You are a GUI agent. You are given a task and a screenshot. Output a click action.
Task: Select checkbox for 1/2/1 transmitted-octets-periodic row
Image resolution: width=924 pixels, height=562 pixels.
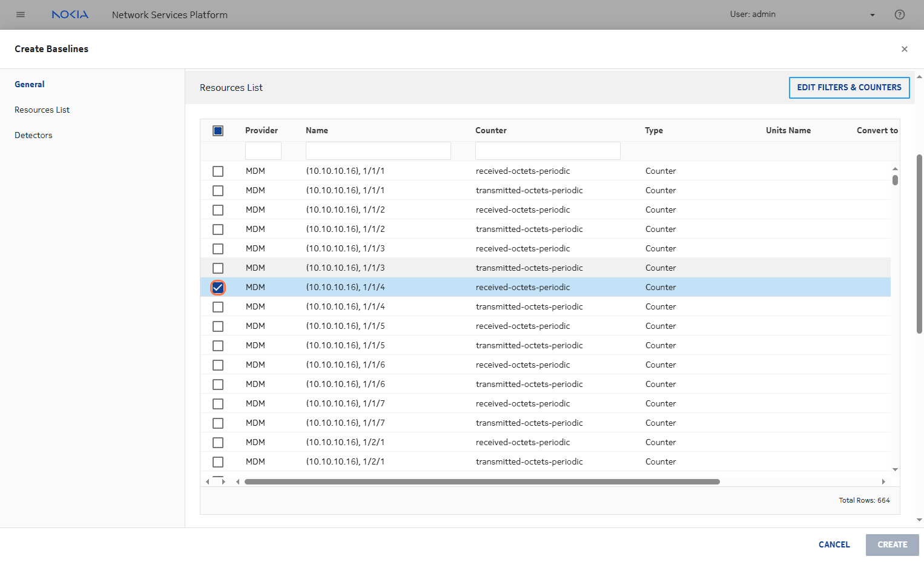coord(218,462)
